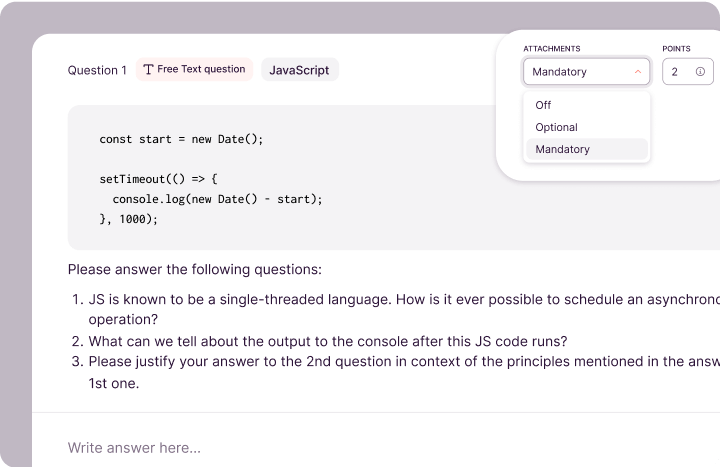Click the Points value field
This screenshot has height=467, width=720.
point(676,72)
